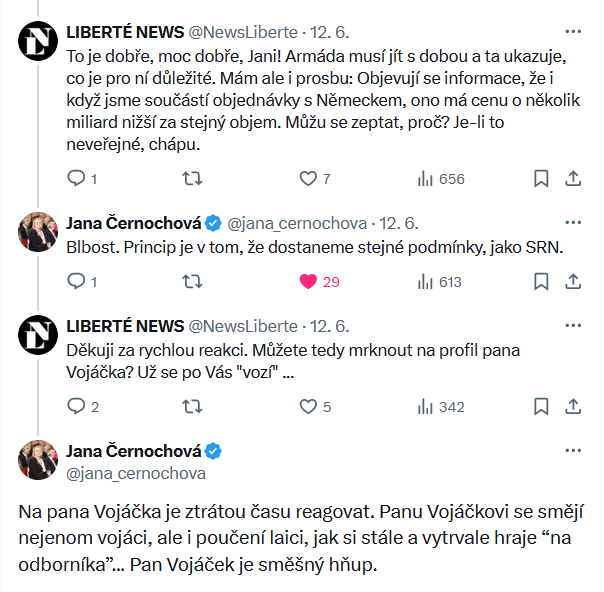Open the 12. 6. timestamp on Černochová's reply
This screenshot has width=604, height=592.
pos(399,222)
